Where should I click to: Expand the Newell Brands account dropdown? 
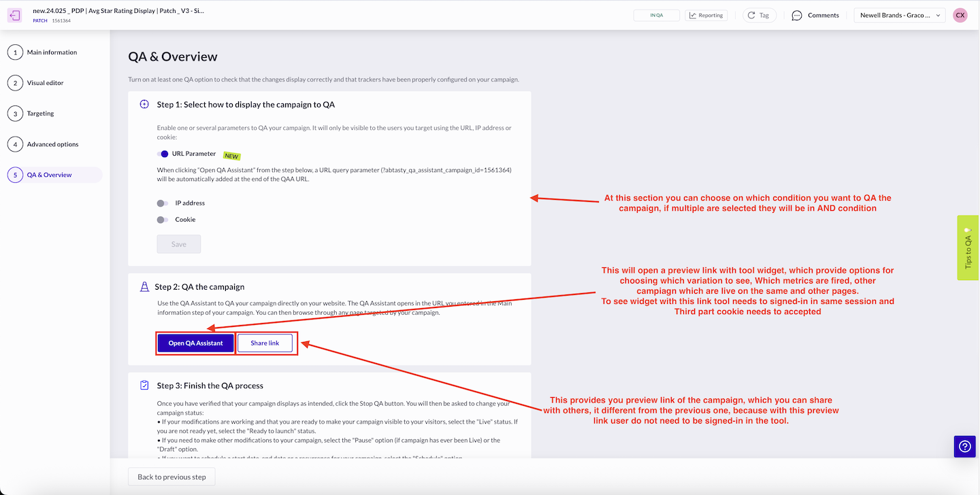tap(899, 15)
